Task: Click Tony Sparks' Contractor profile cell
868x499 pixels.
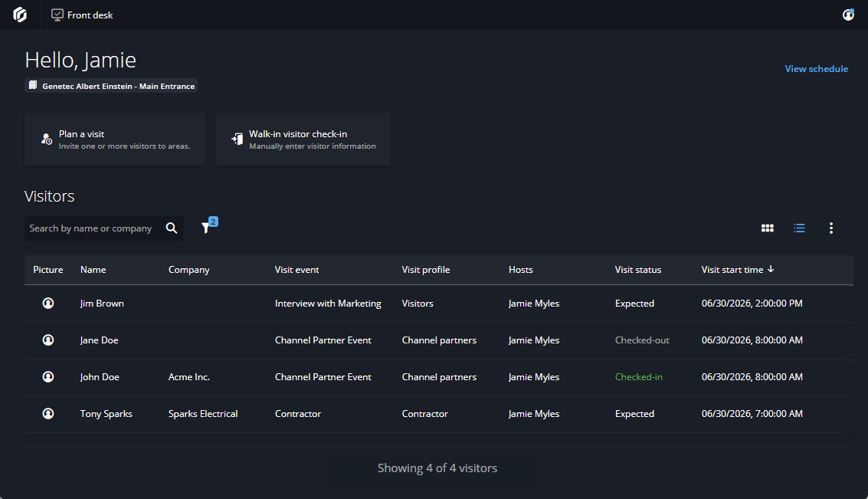Action: (x=424, y=414)
